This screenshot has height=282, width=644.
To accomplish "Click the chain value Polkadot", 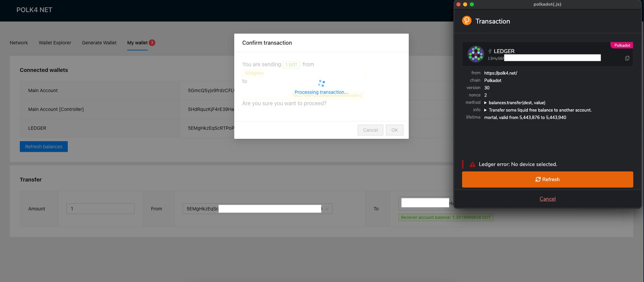I will [x=493, y=80].
